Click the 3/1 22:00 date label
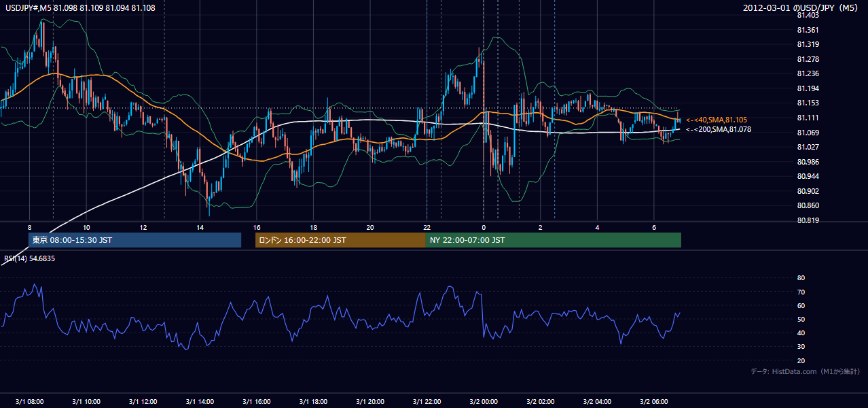Viewport: 868px width, 408px height. click(x=427, y=402)
